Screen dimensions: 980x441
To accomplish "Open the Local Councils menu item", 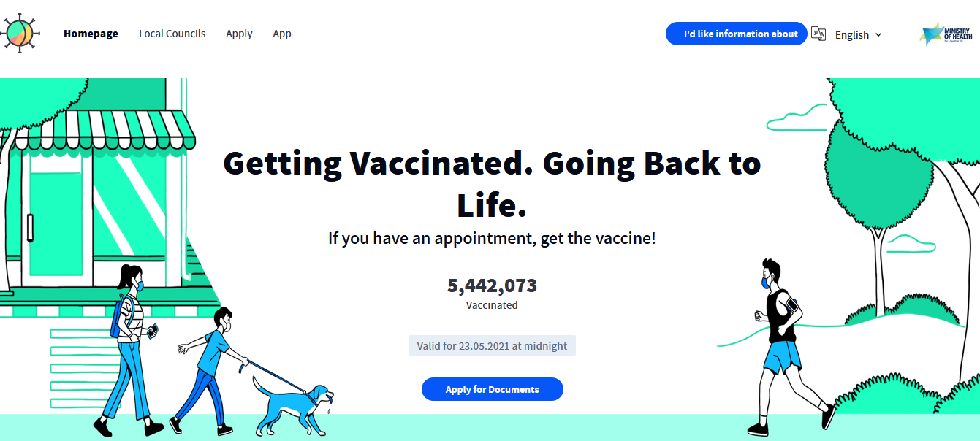I will click(x=172, y=34).
